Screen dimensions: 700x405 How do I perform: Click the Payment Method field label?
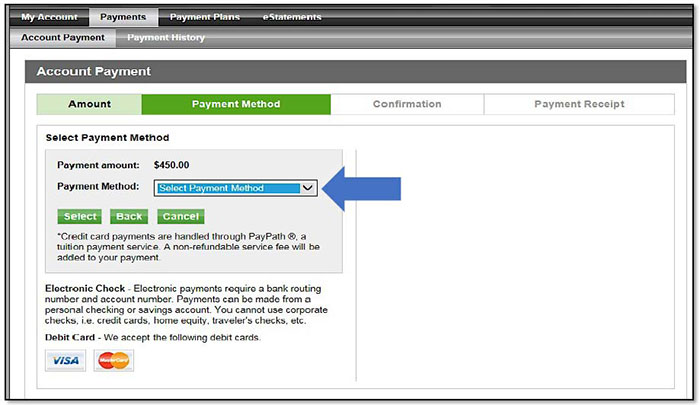click(x=98, y=187)
